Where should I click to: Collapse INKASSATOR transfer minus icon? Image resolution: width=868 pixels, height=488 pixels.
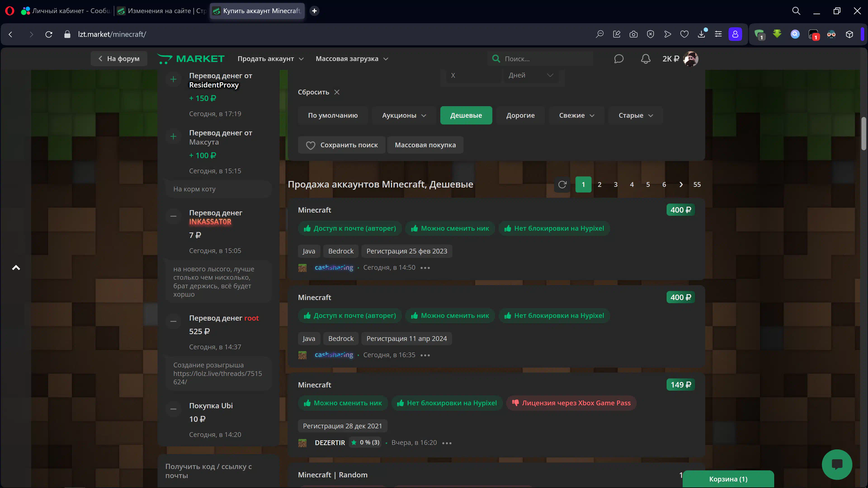[174, 217]
